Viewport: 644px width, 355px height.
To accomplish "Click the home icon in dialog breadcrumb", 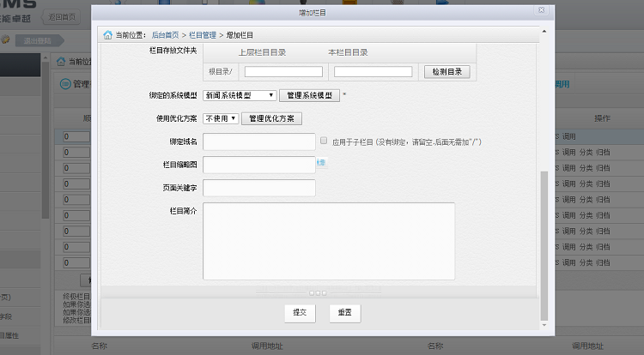I will (107, 35).
